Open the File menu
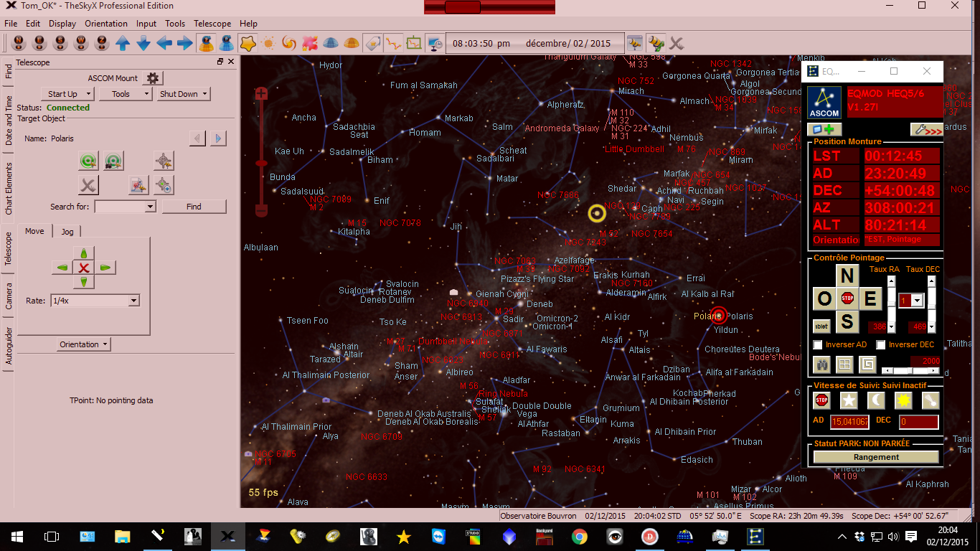The width and height of the screenshot is (980, 551). click(x=11, y=24)
